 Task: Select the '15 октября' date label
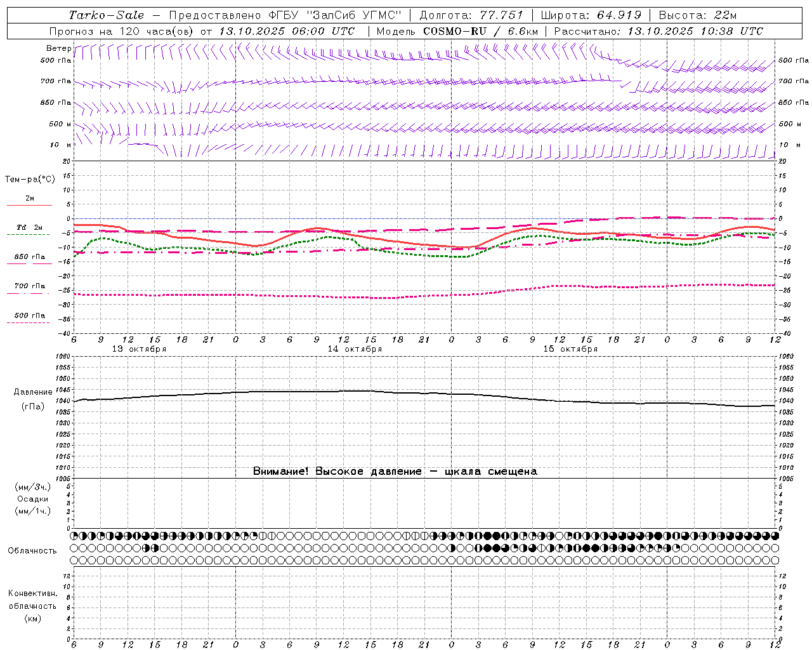click(x=570, y=349)
